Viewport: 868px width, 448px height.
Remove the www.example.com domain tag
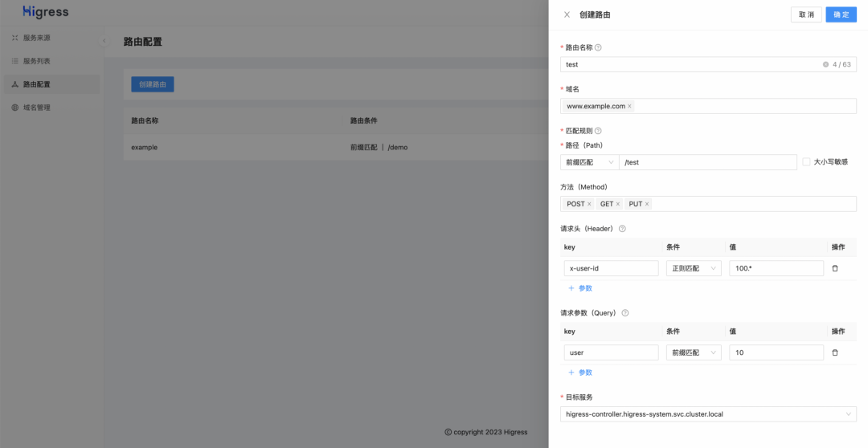[629, 106]
